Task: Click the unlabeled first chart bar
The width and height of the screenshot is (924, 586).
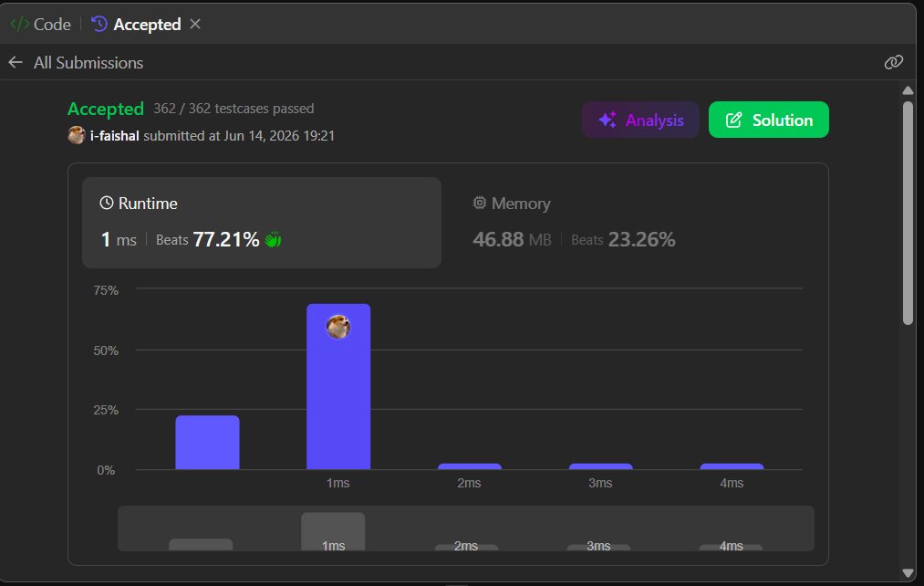Action: (x=207, y=443)
